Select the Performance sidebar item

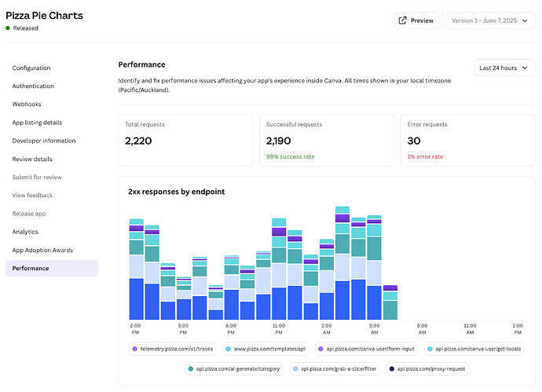click(x=52, y=268)
